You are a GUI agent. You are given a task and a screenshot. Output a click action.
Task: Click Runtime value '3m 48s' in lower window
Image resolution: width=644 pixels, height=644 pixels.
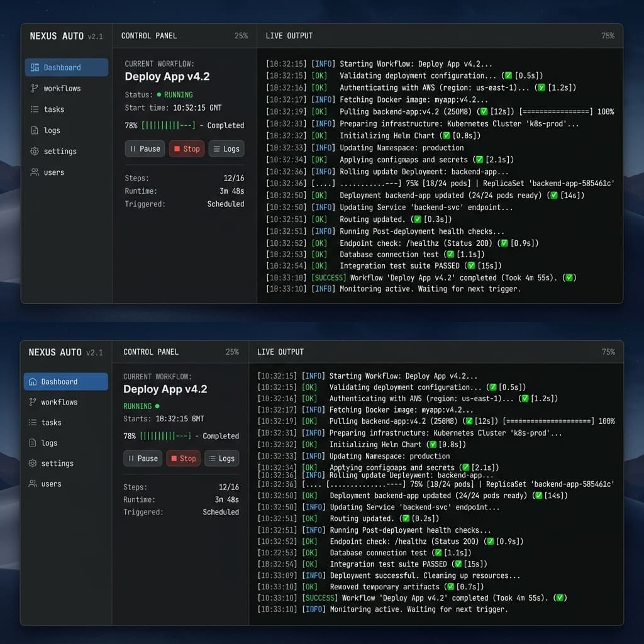click(226, 500)
